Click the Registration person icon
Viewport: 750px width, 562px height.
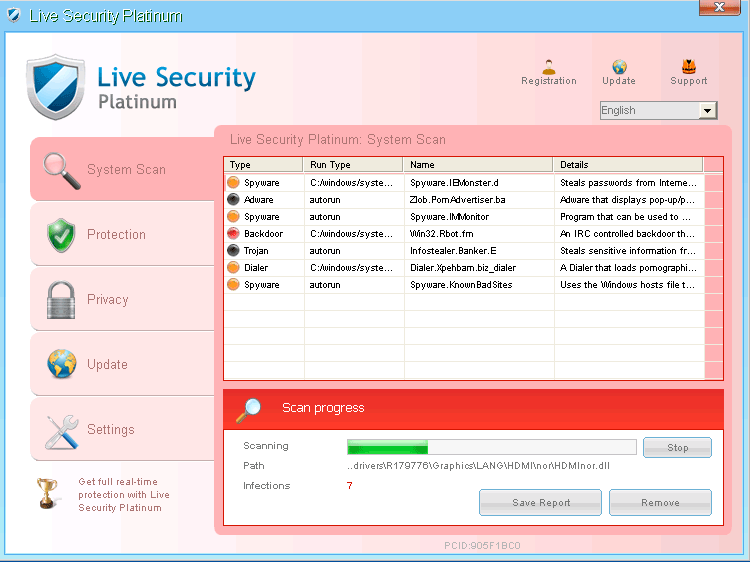(x=548, y=67)
